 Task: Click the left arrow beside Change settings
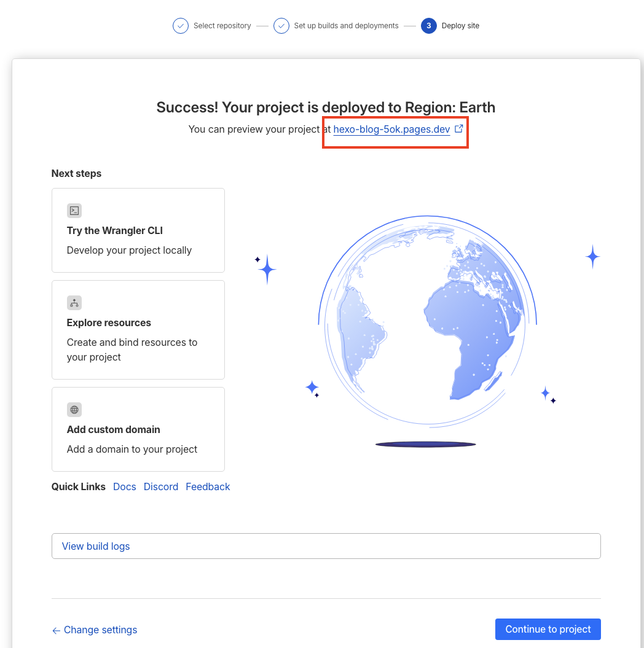tap(56, 630)
